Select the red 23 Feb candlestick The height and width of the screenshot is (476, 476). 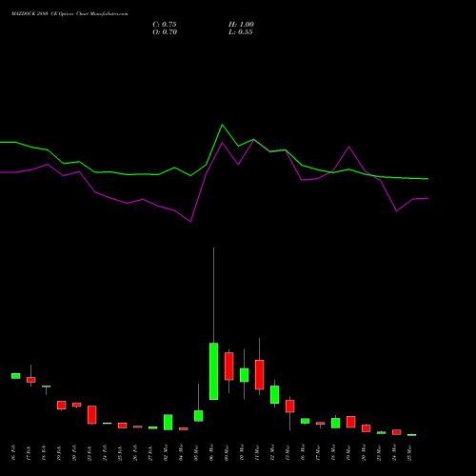[x=92, y=415]
